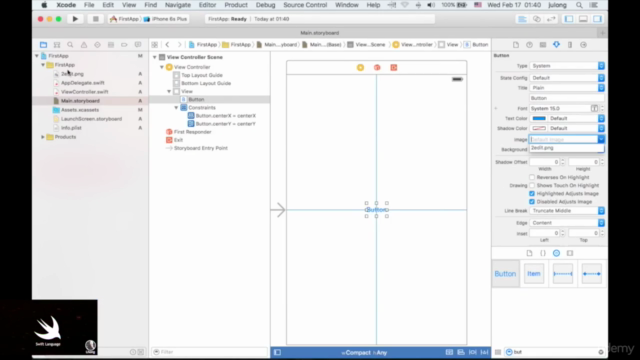
Task: Uncheck Disabled Adjusts Image
Action: coord(532,202)
